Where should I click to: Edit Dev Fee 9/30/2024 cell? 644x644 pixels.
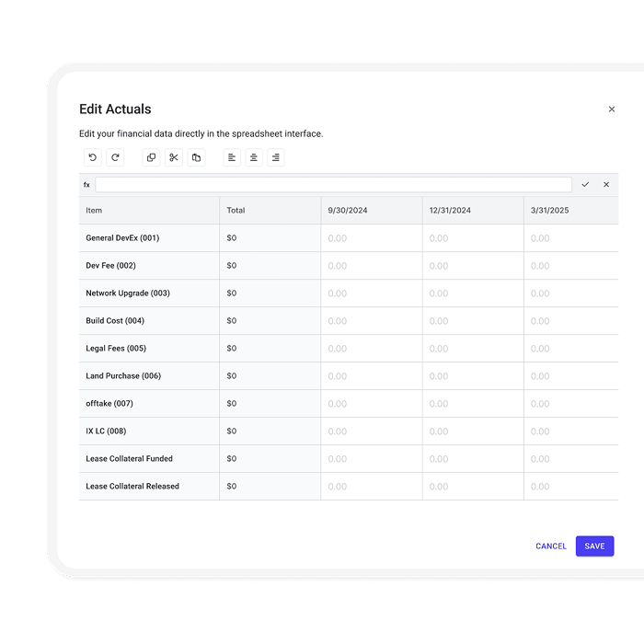coord(372,266)
